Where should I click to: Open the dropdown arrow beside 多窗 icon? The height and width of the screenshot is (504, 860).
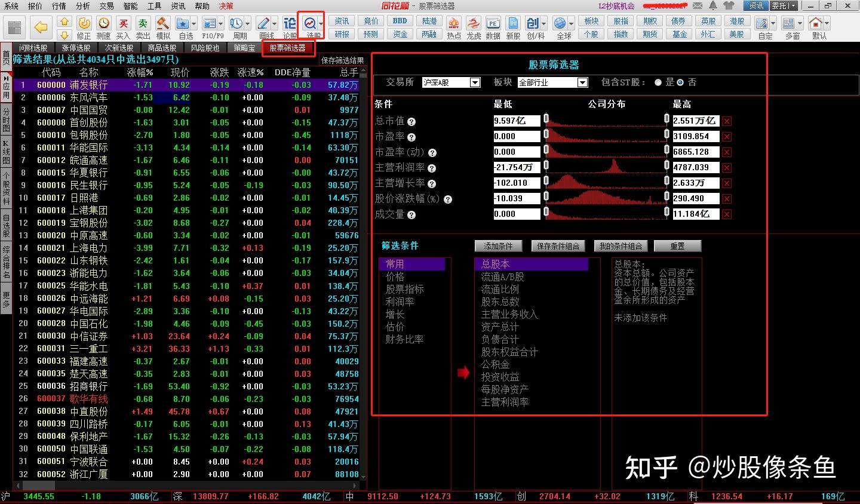801,24
